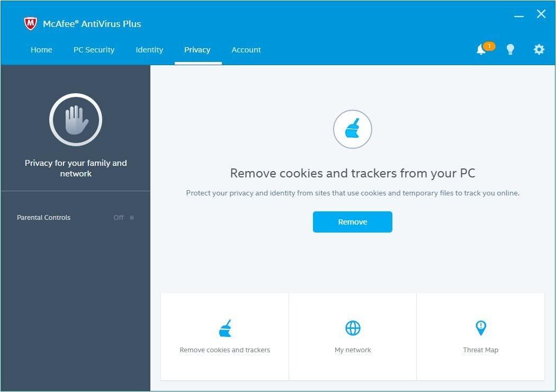Screen dimensions: 556x392
Task: Click the Privacy for your family and network header
Action: pos(76,168)
